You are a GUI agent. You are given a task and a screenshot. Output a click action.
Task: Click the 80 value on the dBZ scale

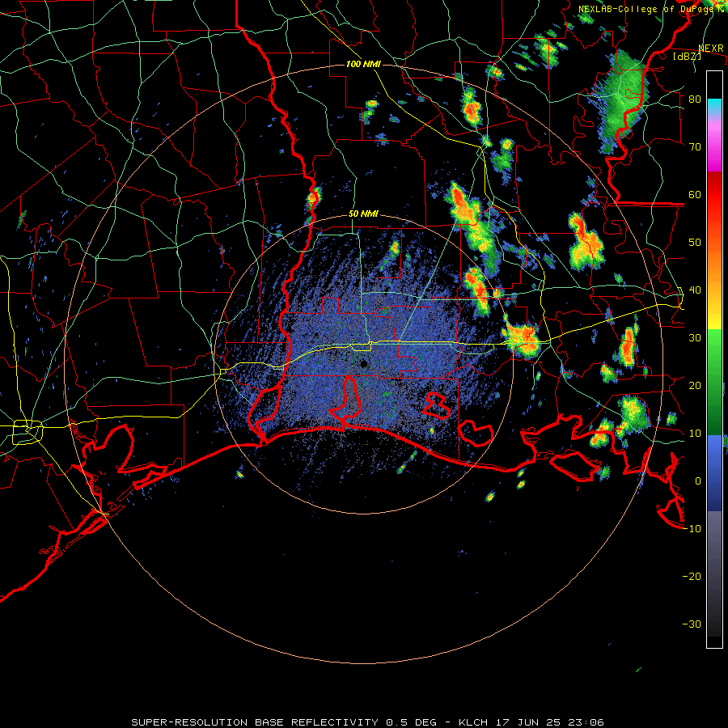pos(695,99)
